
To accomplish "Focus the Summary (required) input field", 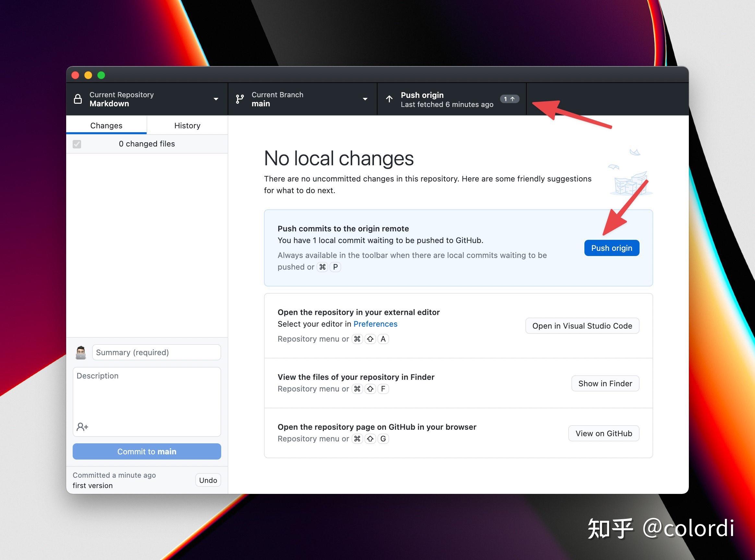I will point(156,353).
